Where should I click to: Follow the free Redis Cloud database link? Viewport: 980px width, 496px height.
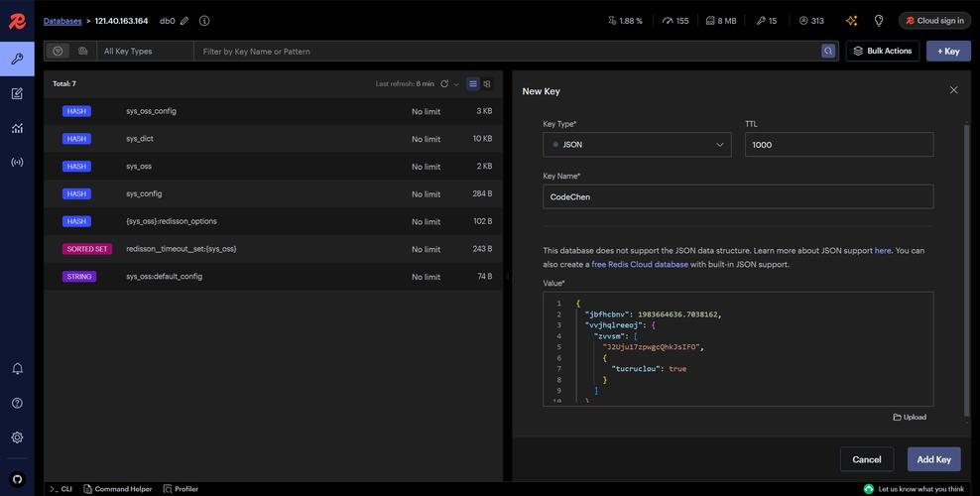(640, 264)
